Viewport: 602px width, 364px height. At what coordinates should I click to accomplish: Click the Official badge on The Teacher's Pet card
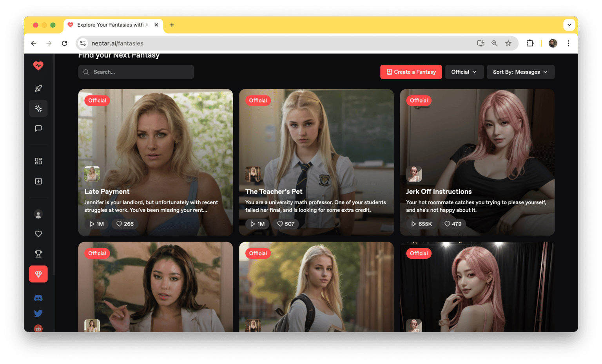pyautogui.click(x=258, y=101)
